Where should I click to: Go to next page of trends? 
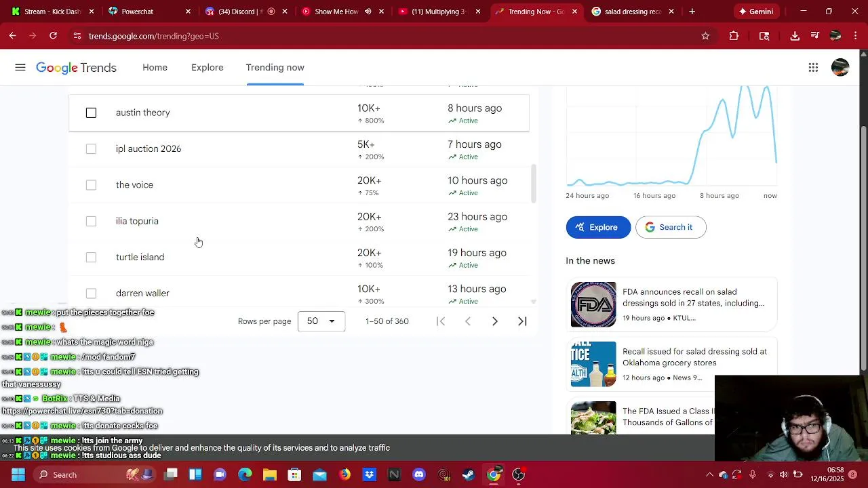[495, 321]
